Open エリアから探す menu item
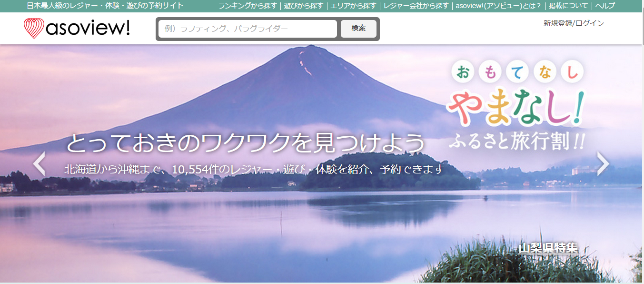Image resolution: width=644 pixels, height=284 pixels. click(x=353, y=6)
